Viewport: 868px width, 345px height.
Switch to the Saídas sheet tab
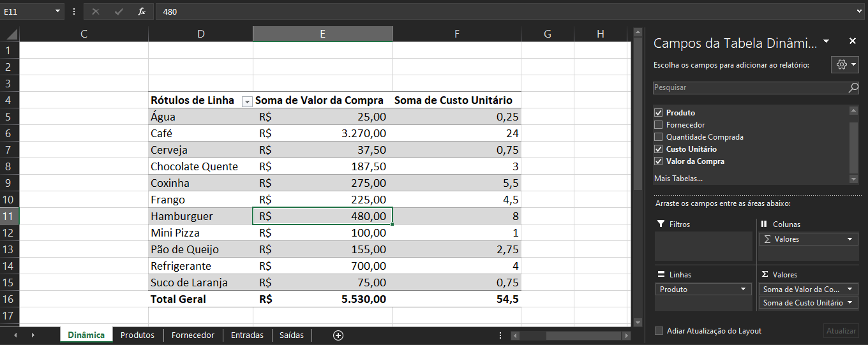click(x=292, y=335)
